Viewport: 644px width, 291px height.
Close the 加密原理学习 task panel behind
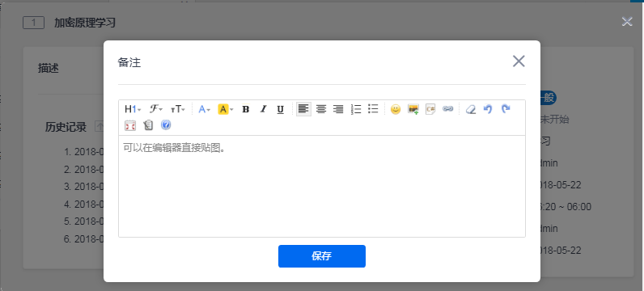click(x=627, y=22)
